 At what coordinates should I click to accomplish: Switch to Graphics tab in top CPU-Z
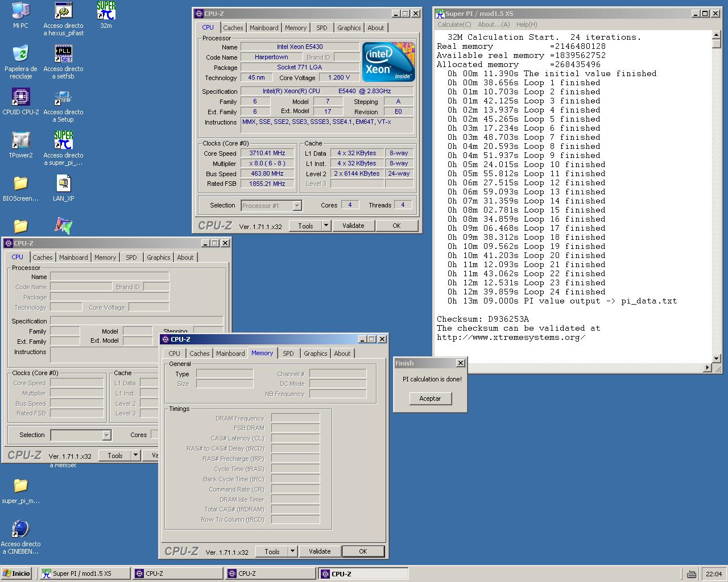(349, 28)
